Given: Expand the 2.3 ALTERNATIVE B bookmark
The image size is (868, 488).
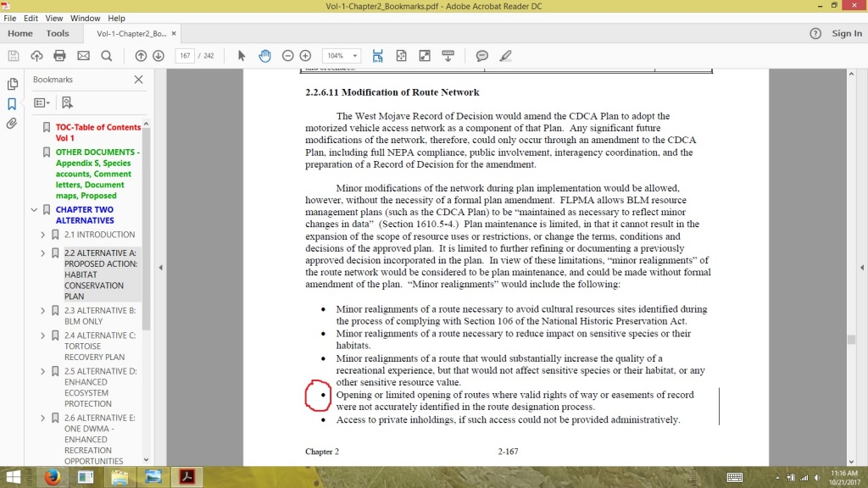Looking at the screenshot, I should pyautogui.click(x=42, y=310).
